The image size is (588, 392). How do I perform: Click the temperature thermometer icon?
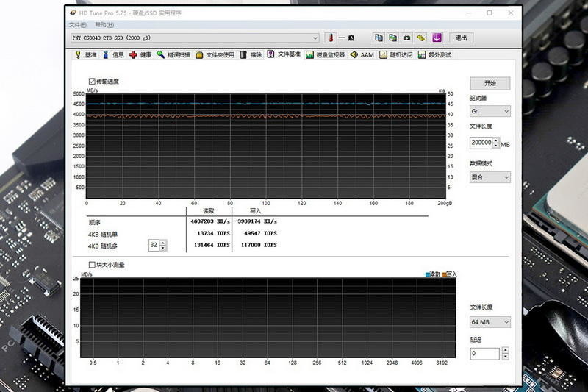(331, 38)
